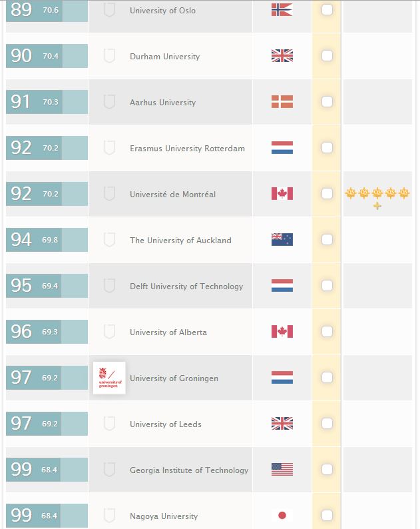
Task: Click the New Zealand flag for Auckland
Action: pyautogui.click(x=282, y=240)
